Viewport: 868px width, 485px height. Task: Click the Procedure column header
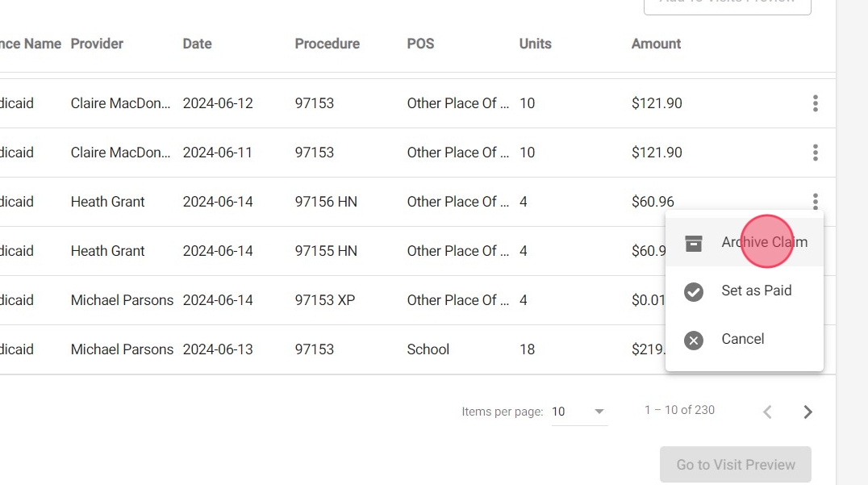tap(327, 44)
